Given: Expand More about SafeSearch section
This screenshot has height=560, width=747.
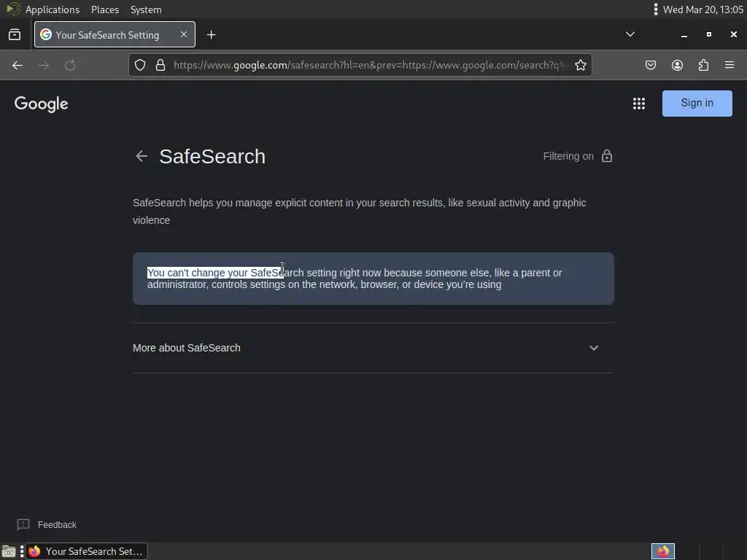Looking at the screenshot, I should point(373,348).
